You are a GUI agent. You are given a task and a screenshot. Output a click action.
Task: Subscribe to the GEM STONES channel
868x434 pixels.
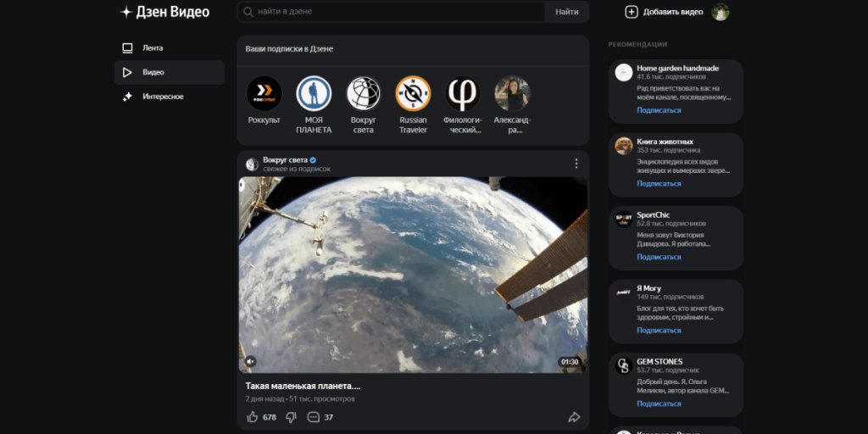tap(659, 403)
